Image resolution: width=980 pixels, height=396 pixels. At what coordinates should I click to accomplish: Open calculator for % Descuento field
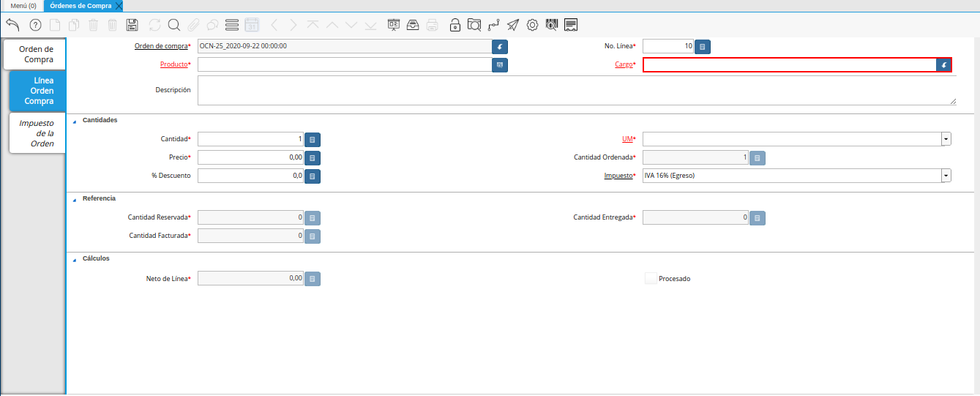point(313,176)
